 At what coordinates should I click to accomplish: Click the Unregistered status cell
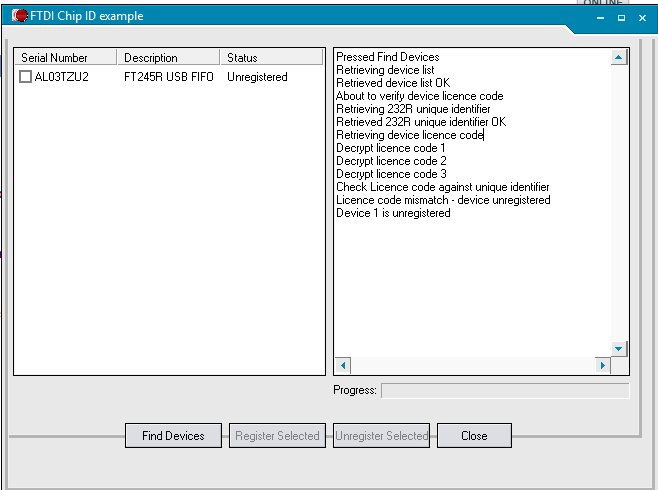click(257, 77)
